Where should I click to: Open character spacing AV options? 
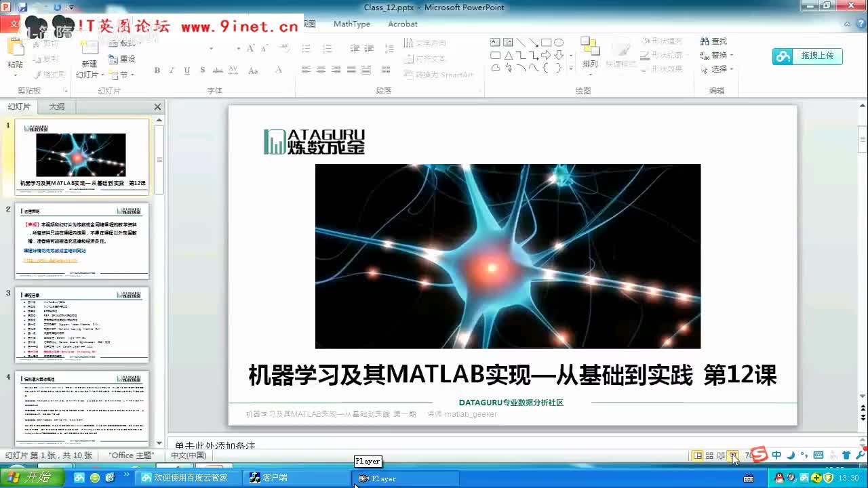(233, 70)
